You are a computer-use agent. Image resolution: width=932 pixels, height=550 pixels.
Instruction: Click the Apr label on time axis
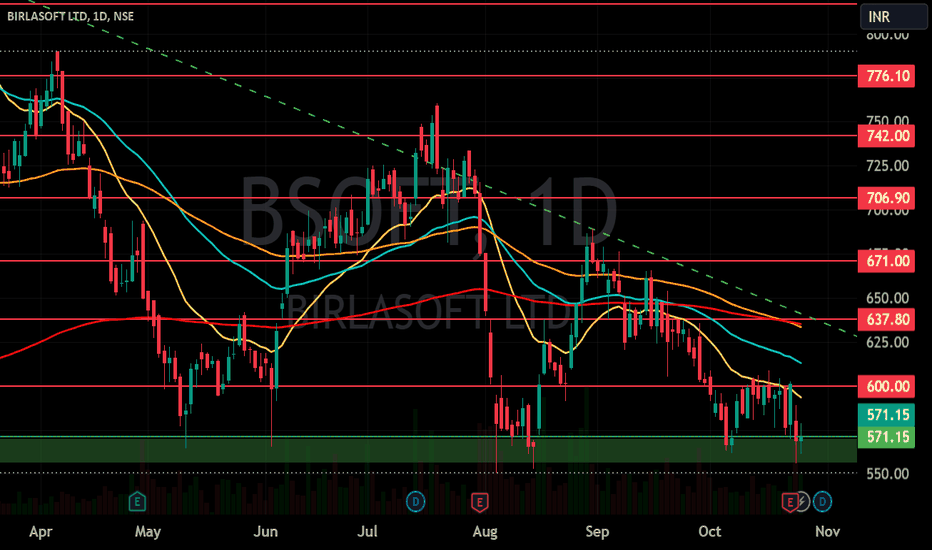click(x=40, y=531)
